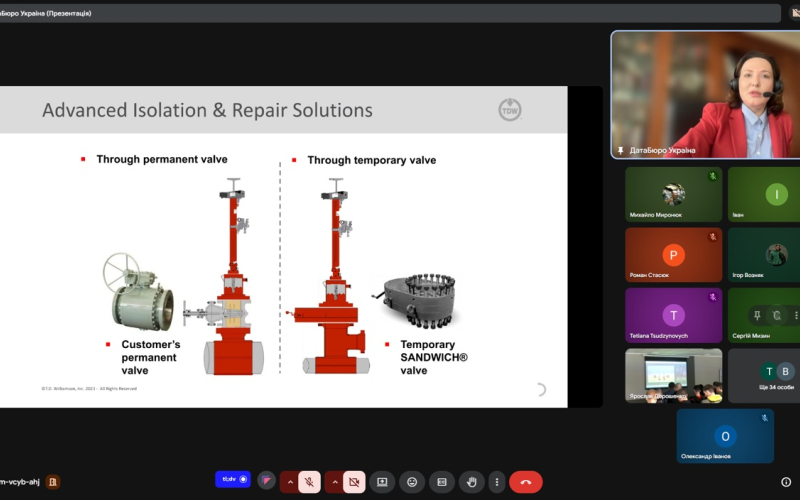Select Tetiana Tsudzynovych's participant tile
The height and width of the screenshot is (500, 800).
point(673,316)
